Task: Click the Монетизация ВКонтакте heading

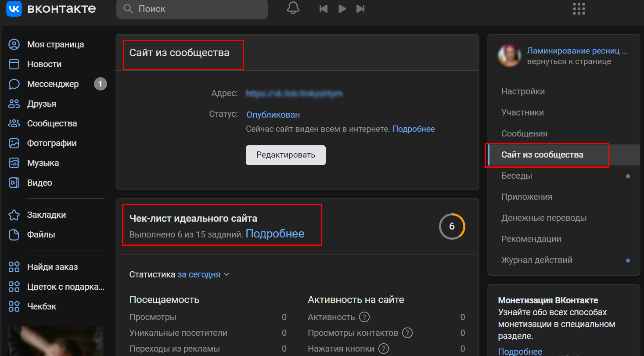Action: click(548, 301)
